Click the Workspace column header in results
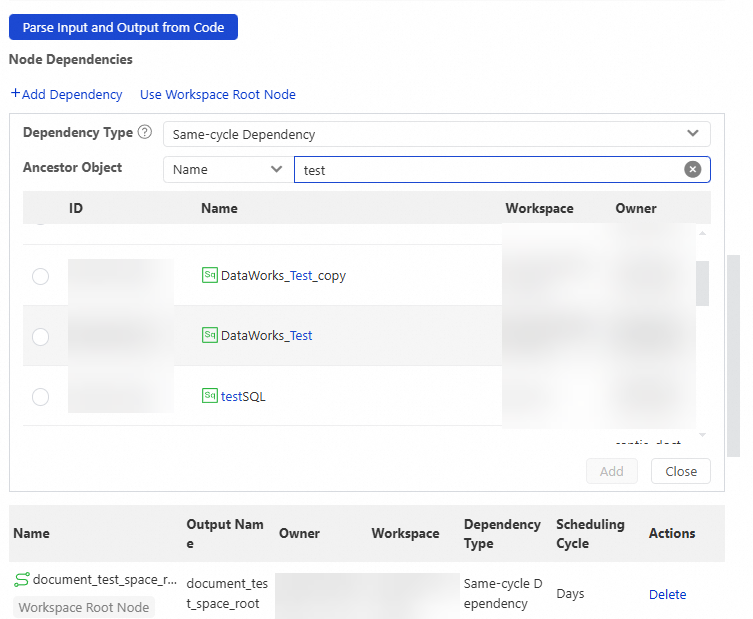 (539, 208)
